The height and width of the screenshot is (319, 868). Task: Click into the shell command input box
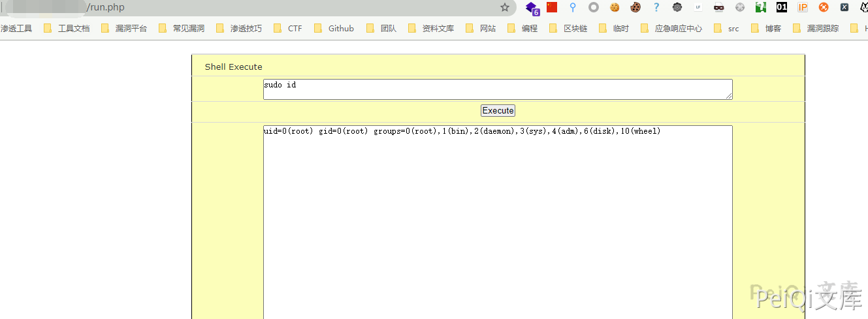point(497,89)
